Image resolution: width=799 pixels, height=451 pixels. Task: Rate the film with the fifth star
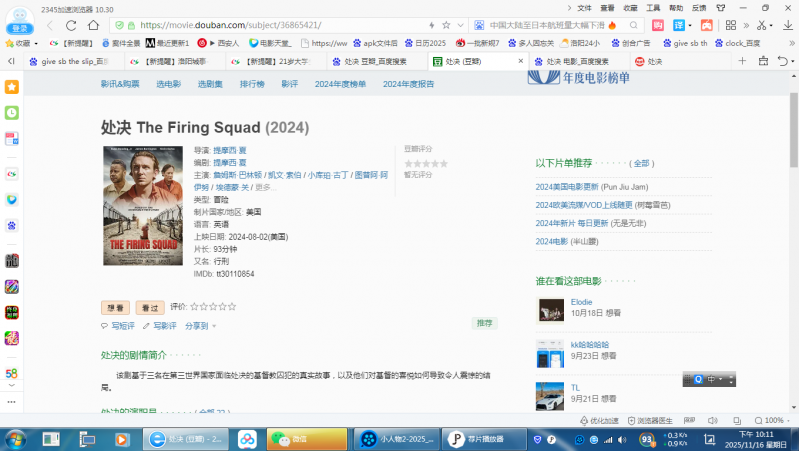click(232, 307)
